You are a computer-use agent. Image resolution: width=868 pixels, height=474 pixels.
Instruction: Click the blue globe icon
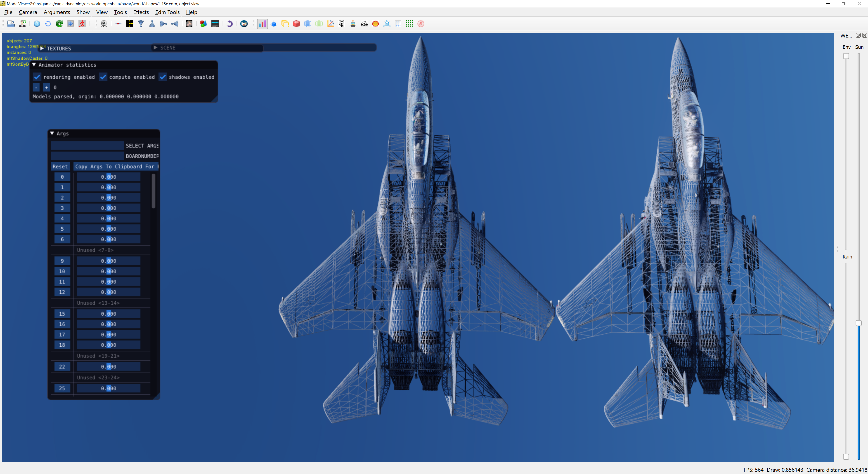[x=37, y=24]
